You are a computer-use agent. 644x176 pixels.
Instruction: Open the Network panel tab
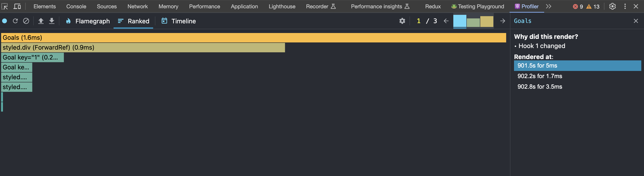click(137, 7)
